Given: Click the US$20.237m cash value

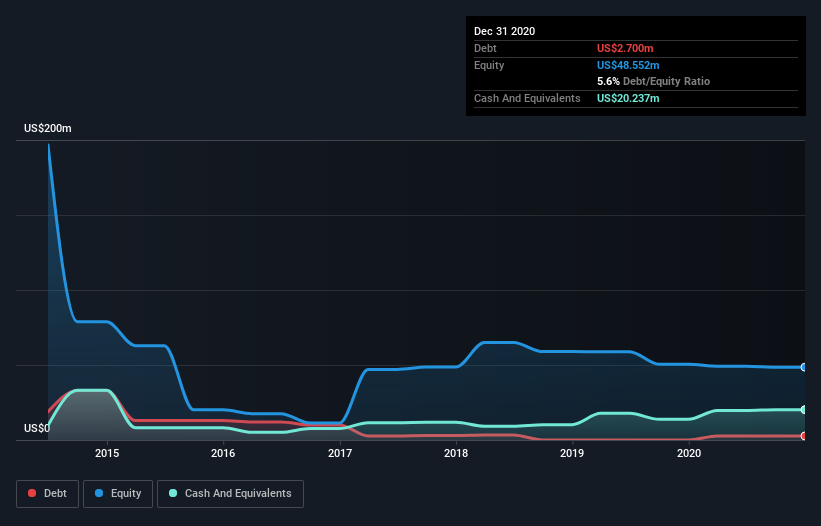Looking at the screenshot, I should 628,98.
